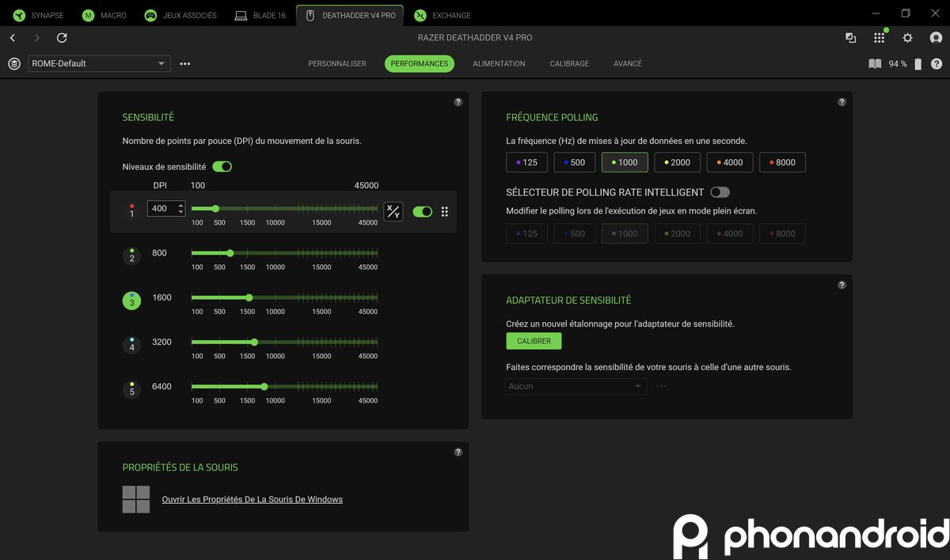Screen dimensions: 950x560
Task: Open settings gear icon
Action: coord(907,38)
